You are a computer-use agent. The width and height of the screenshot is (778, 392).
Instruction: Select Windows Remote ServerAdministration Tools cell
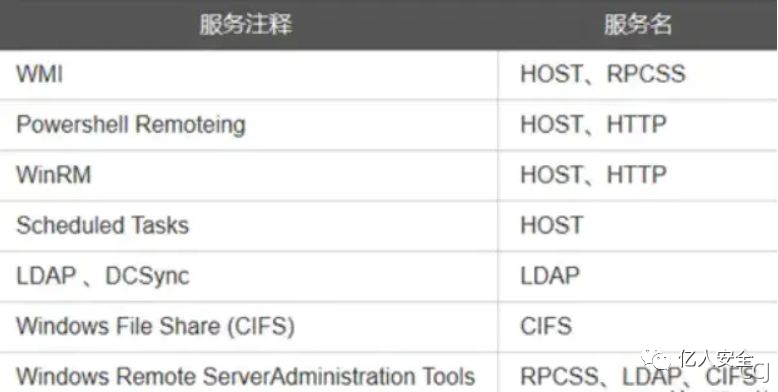click(249, 372)
